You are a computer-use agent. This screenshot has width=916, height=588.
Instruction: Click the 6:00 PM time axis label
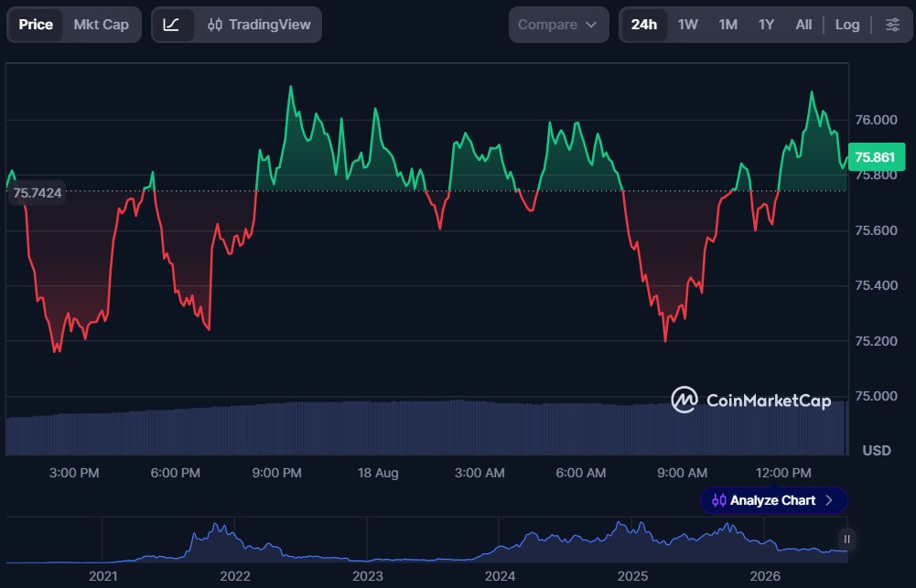(176, 473)
